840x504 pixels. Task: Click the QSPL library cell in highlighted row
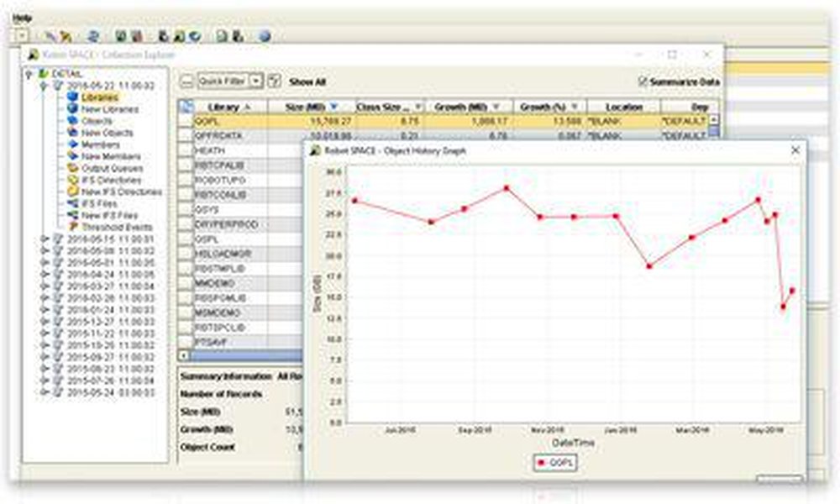[230, 122]
